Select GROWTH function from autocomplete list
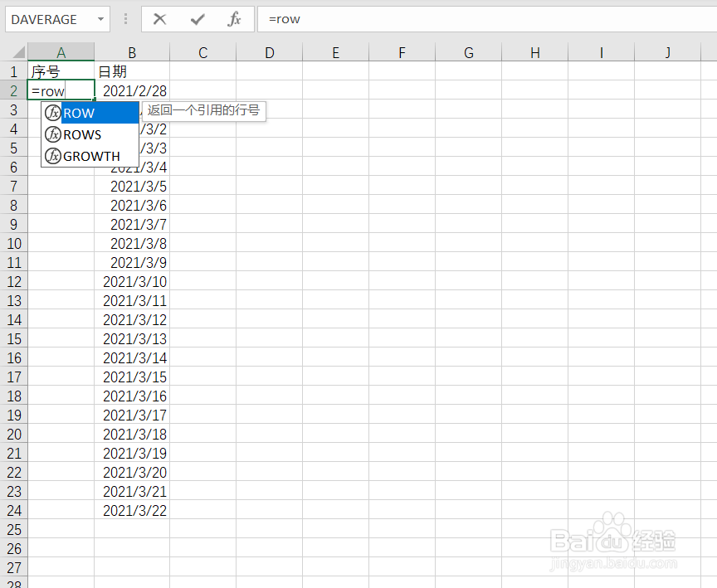 (90, 156)
